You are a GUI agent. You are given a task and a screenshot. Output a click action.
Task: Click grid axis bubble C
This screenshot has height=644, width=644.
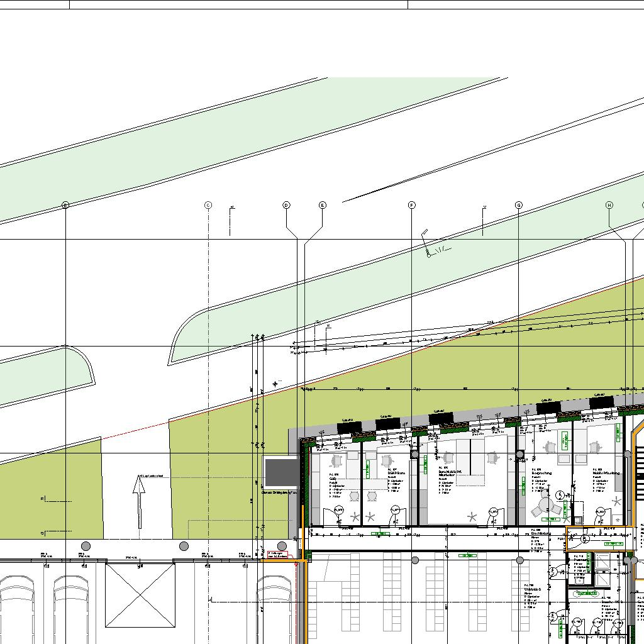(208, 205)
